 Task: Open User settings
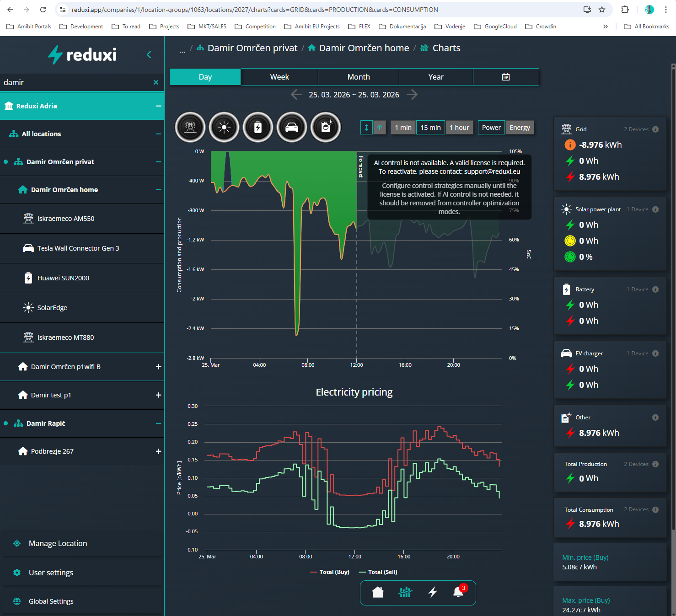coord(82,573)
